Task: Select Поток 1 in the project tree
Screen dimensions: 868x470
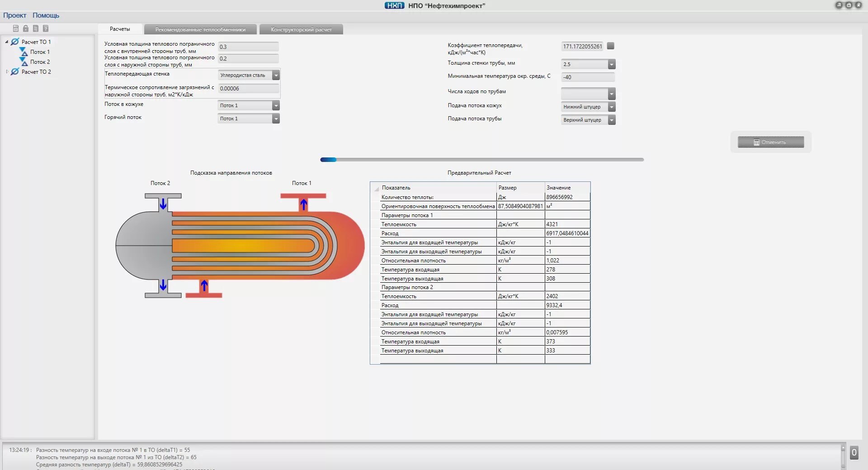Action: pyautogui.click(x=40, y=52)
